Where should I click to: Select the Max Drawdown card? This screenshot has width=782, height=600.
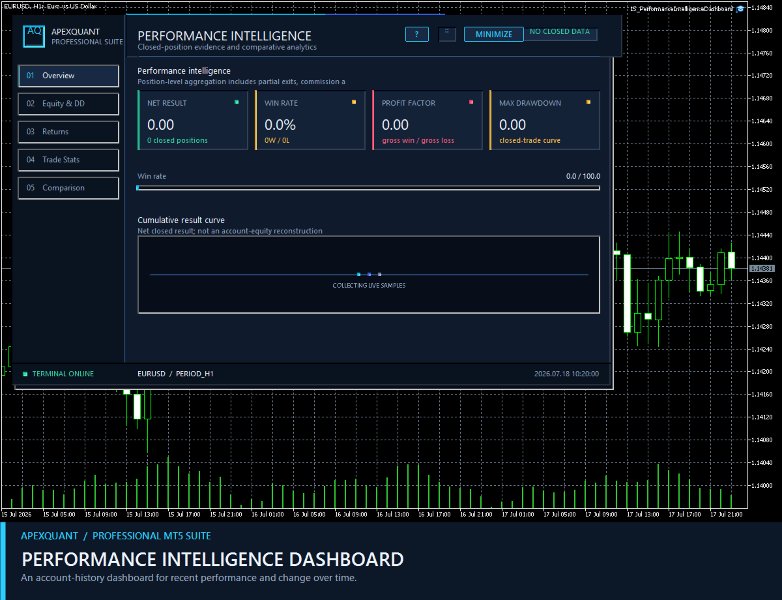click(x=545, y=120)
